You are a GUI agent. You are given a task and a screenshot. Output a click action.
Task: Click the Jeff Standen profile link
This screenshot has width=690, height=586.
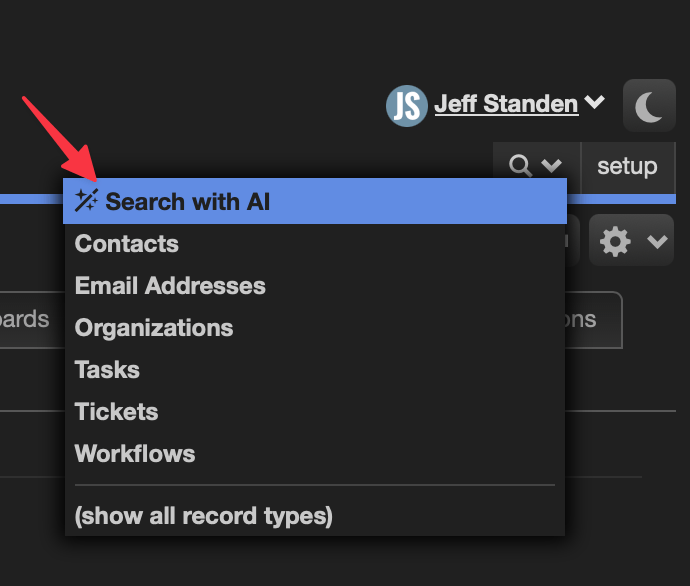tap(506, 104)
